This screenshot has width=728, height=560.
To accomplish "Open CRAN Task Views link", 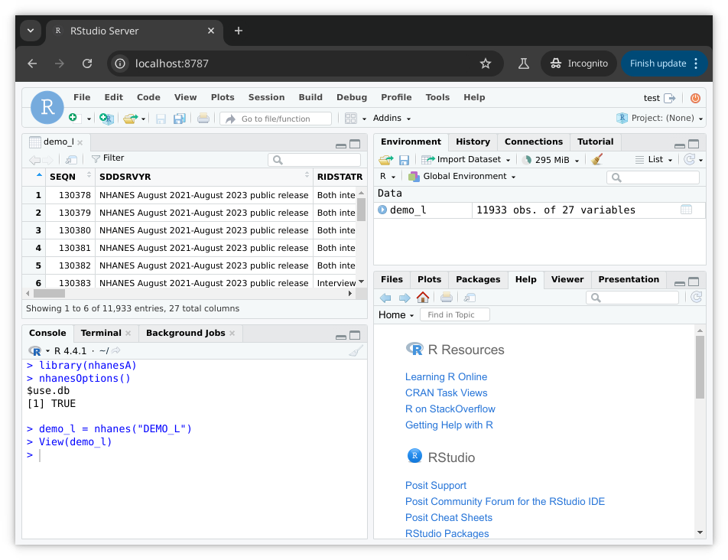I will coord(446,392).
